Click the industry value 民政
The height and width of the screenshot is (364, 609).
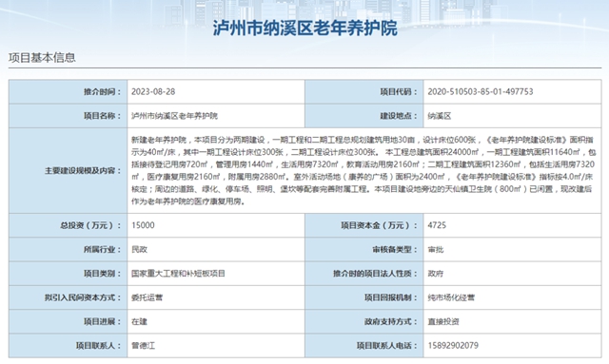pyautogui.click(x=140, y=249)
